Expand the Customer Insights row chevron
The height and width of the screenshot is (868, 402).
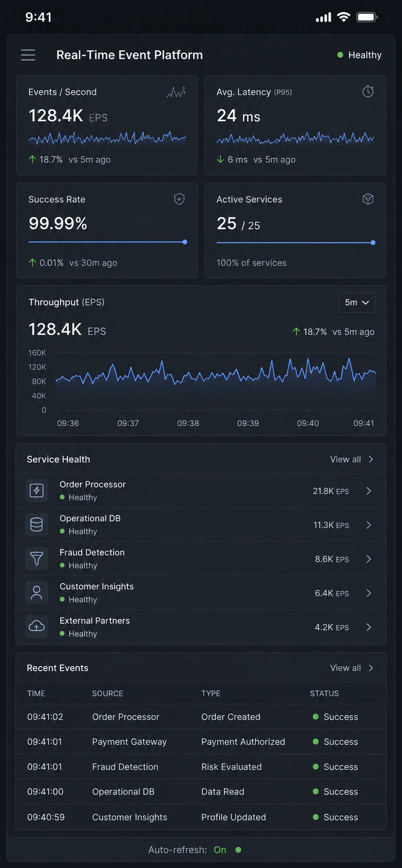[369, 593]
